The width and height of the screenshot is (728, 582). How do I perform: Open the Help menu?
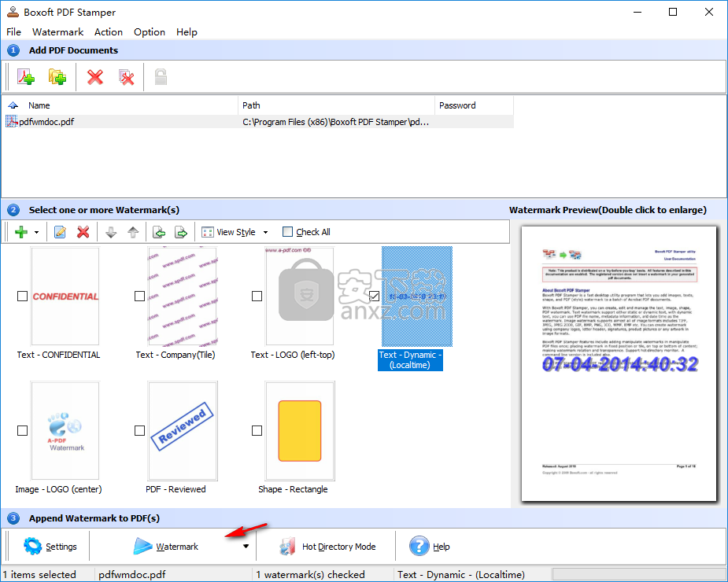point(187,32)
